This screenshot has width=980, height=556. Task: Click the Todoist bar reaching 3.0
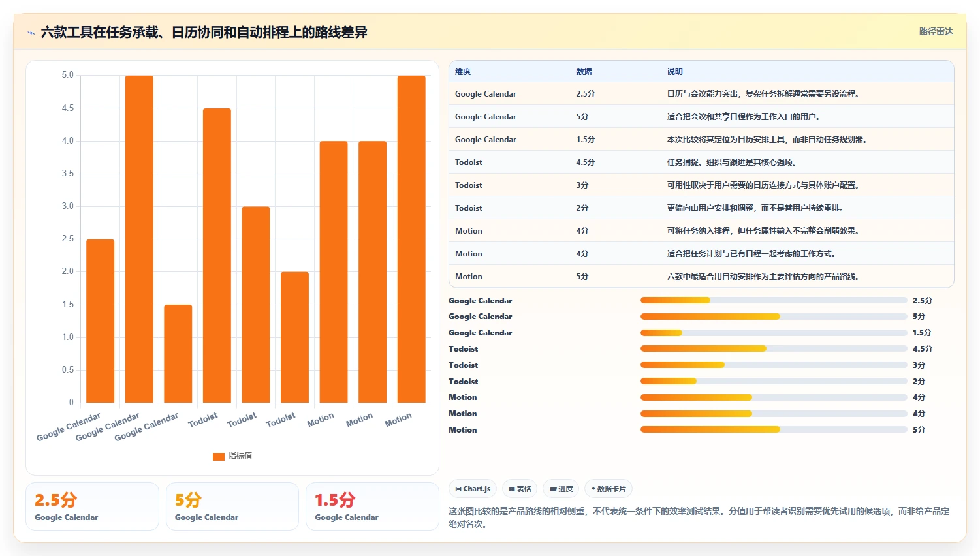256,305
